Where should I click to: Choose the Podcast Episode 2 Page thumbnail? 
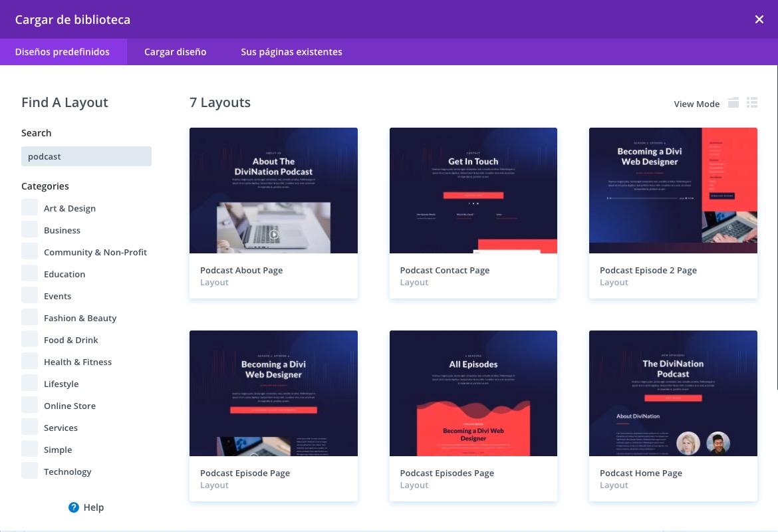click(673, 190)
